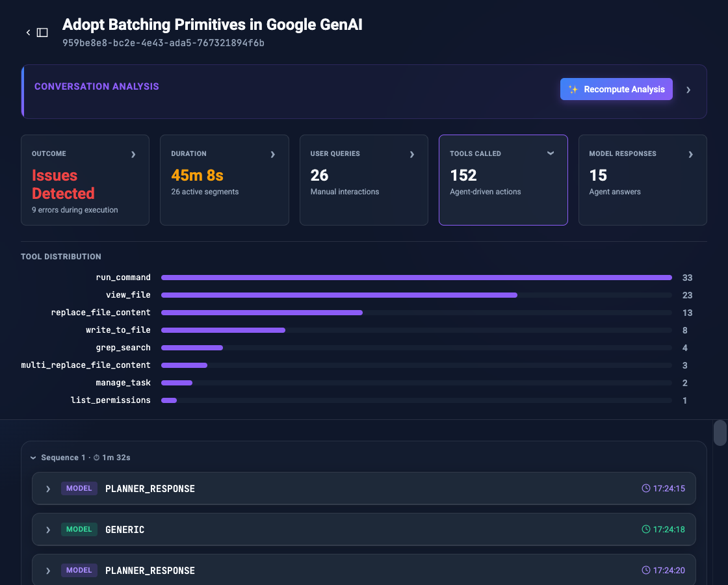
Task: Click the TOOL DISTRIBUTION heading
Action: tap(61, 257)
